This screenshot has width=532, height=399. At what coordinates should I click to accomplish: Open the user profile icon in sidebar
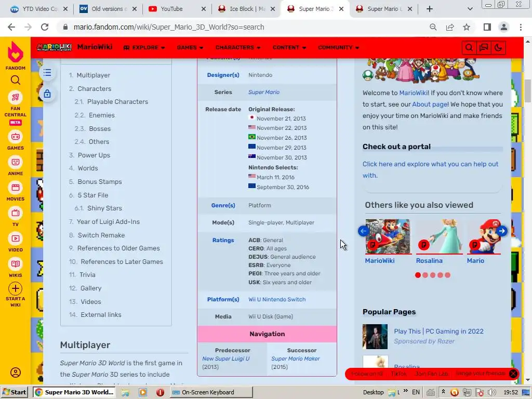coord(15,373)
